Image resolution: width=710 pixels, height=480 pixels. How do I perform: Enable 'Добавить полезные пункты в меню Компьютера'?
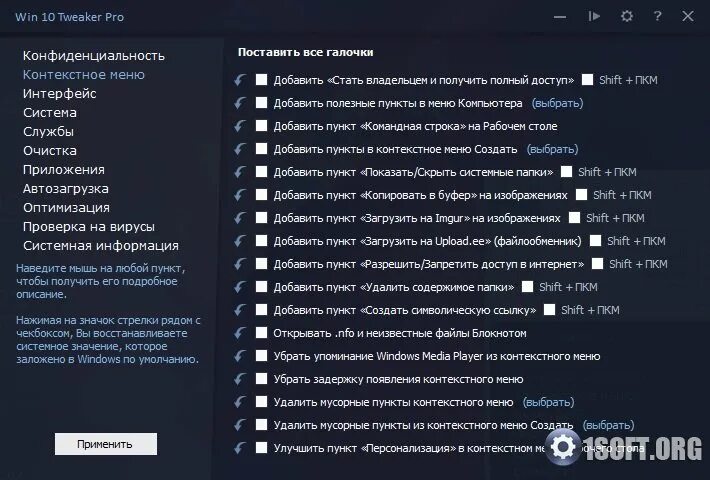(x=261, y=103)
